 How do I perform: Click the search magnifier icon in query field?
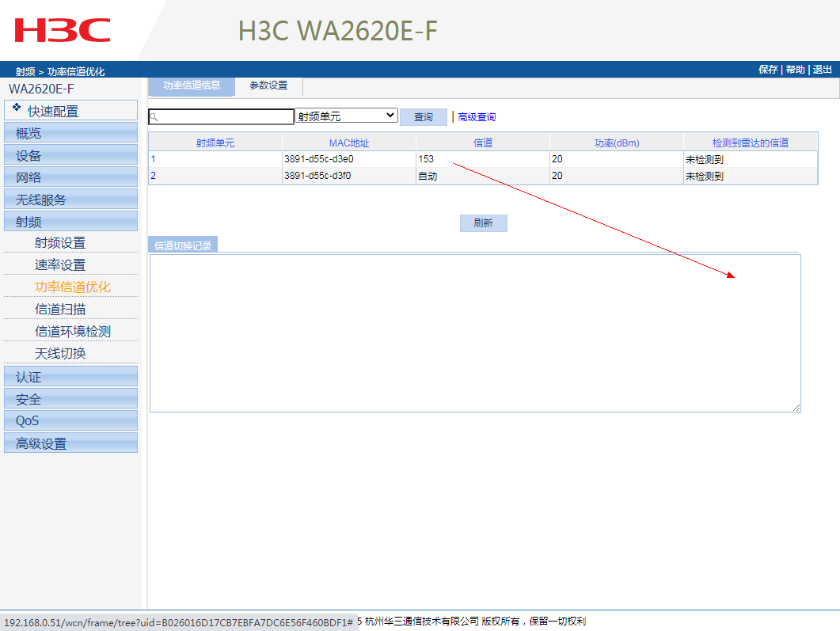pyautogui.click(x=154, y=116)
